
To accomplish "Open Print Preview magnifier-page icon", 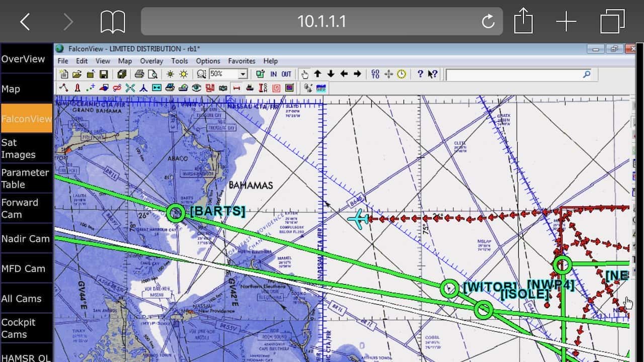I will (x=152, y=74).
